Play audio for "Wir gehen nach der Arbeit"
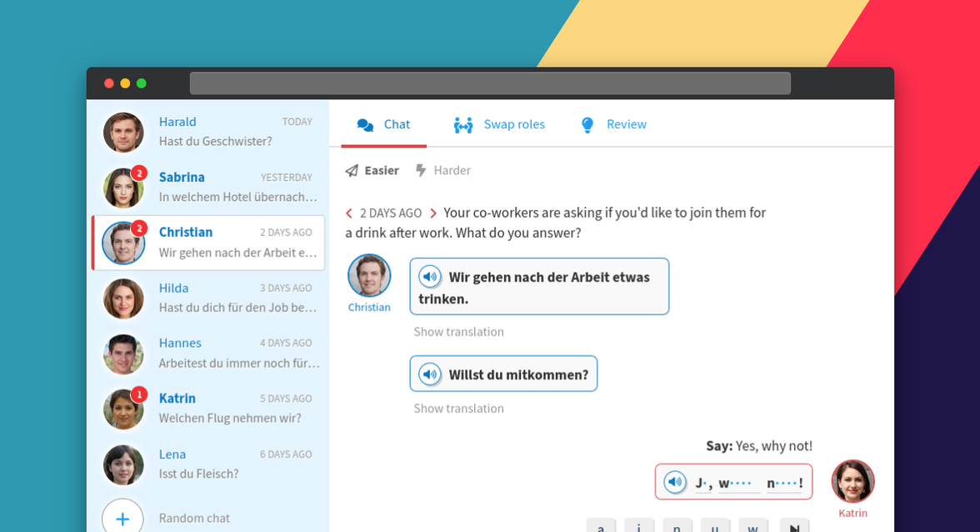This screenshot has width=980, height=532. click(430, 277)
